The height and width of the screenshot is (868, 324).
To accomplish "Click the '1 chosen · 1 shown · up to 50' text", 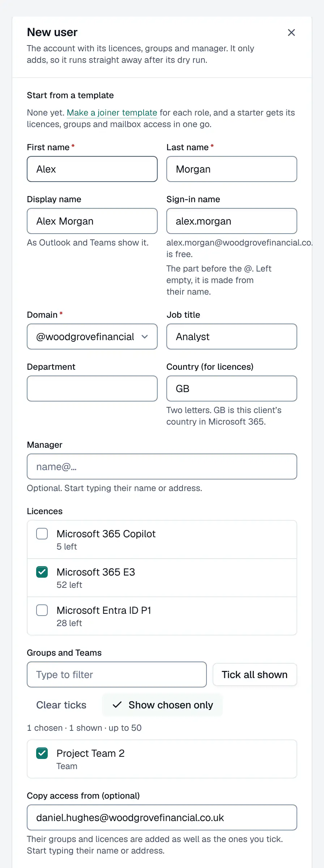I will [84, 728].
